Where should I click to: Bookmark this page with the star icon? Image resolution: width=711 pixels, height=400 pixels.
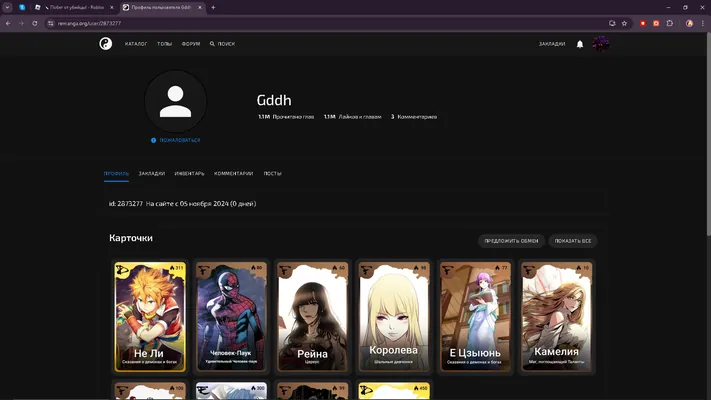(624, 23)
